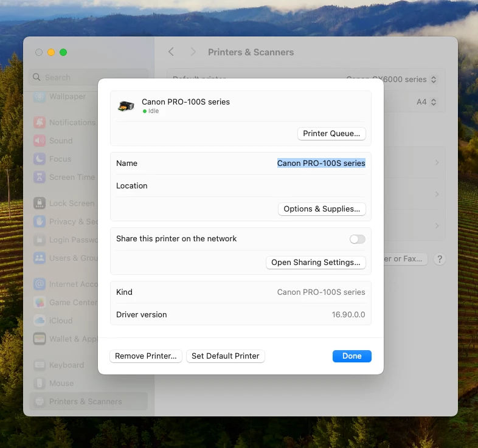The width and height of the screenshot is (478, 448).
Task: Open Wallpaper in the sidebar
Action: click(68, 96)
